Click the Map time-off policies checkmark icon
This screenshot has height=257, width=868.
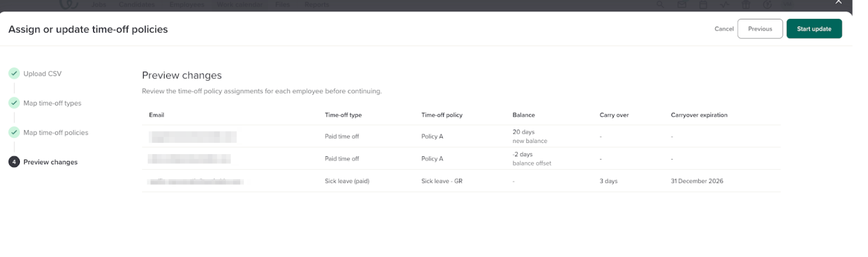click(x=14, y=133)
